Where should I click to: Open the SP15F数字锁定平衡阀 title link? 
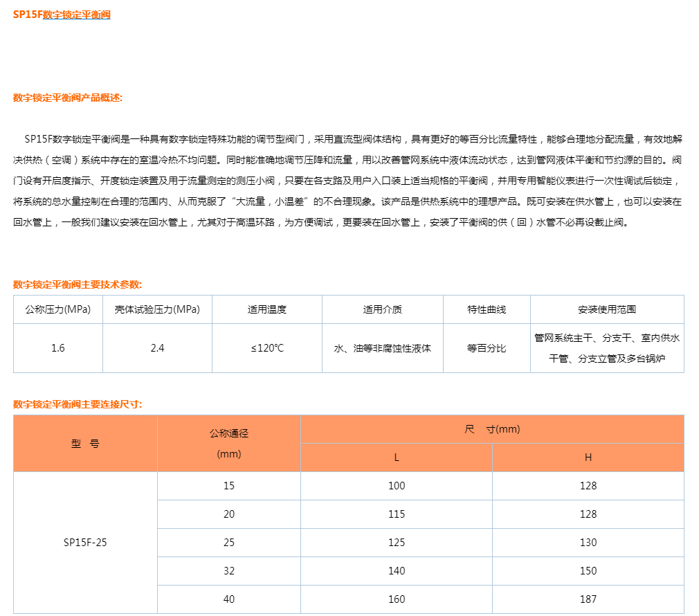pyautogui.click(x=64, y=14)
